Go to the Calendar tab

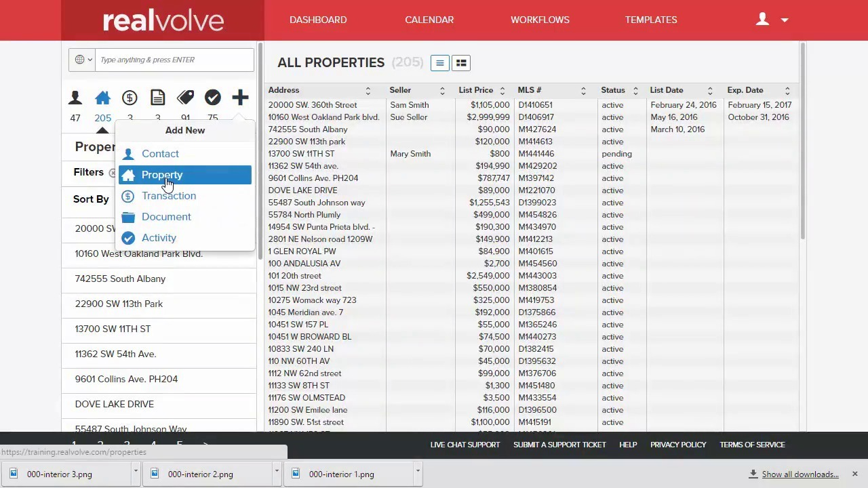click(429, 20)
